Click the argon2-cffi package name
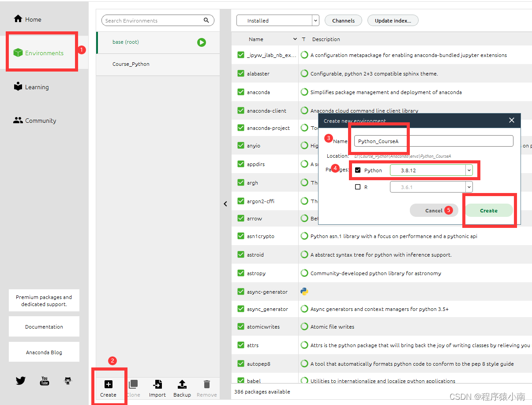Viewport: 532px width, 405px height. pos(261,201)
